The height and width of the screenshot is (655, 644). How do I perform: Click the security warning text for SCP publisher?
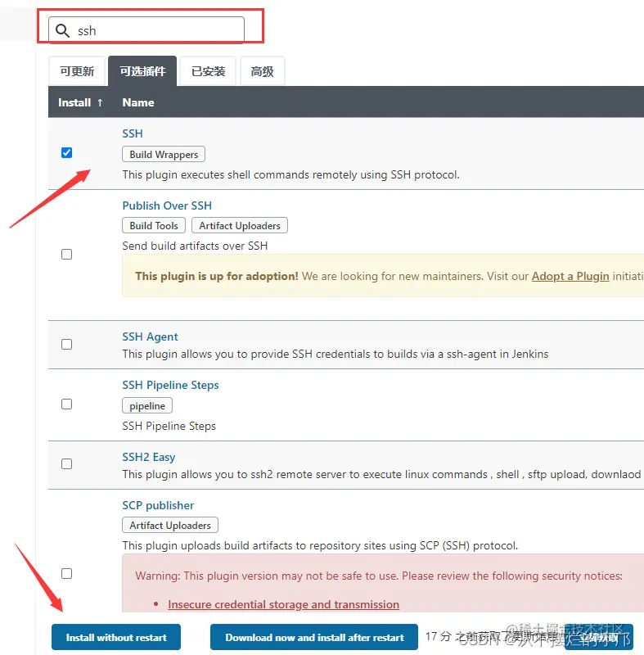(x=379, y=576)
